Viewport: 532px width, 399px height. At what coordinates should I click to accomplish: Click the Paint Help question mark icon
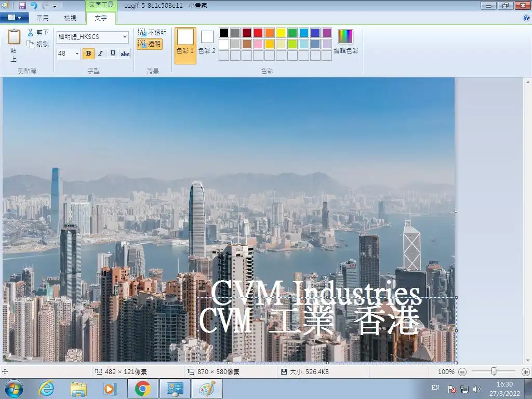pos(526,18)
